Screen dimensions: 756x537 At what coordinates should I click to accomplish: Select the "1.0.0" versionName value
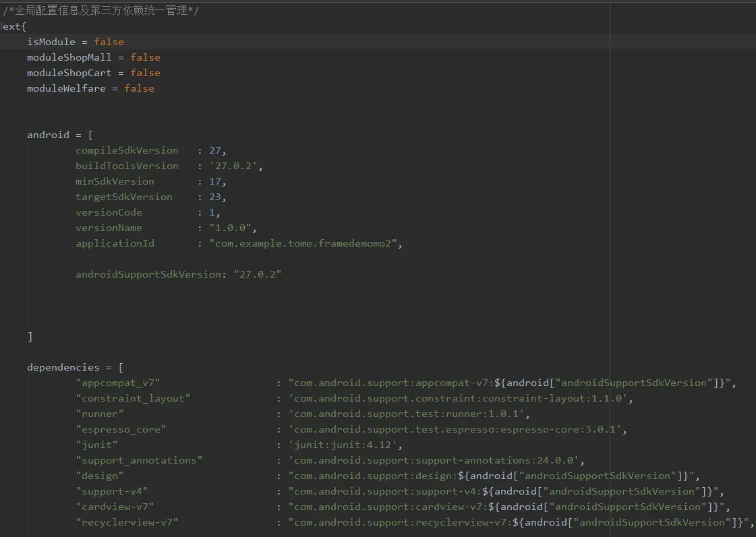231,228
